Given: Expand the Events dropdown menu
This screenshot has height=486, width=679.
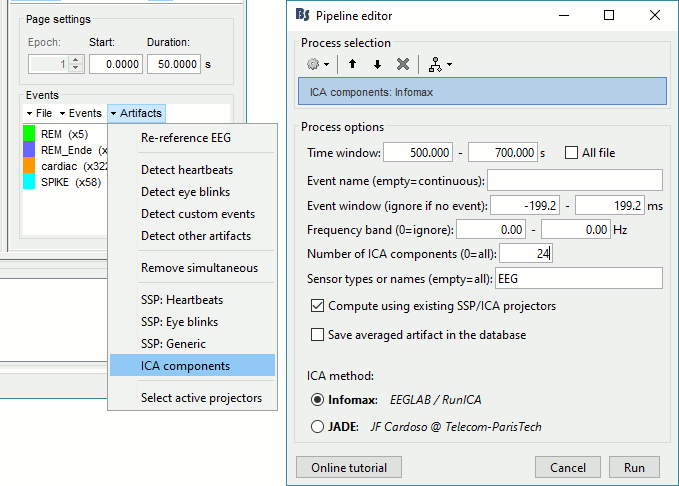Looking at the screenshot, I should (x=82, y=113).
